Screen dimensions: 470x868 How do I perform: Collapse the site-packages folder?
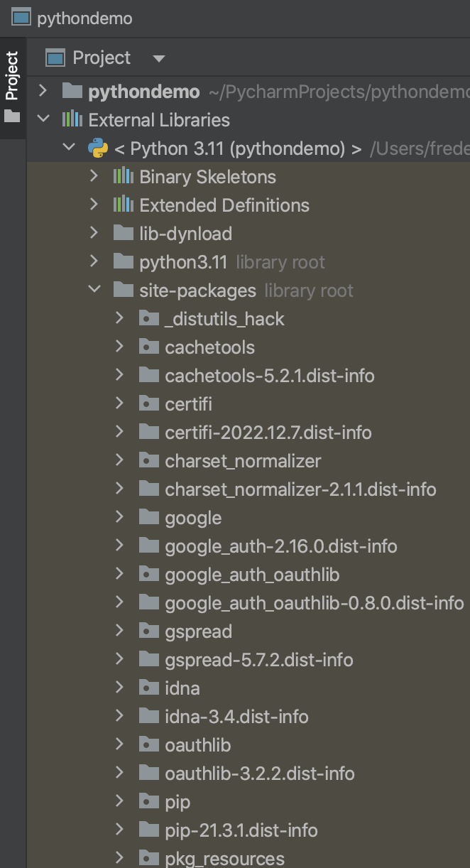click(x=95, y=290)
